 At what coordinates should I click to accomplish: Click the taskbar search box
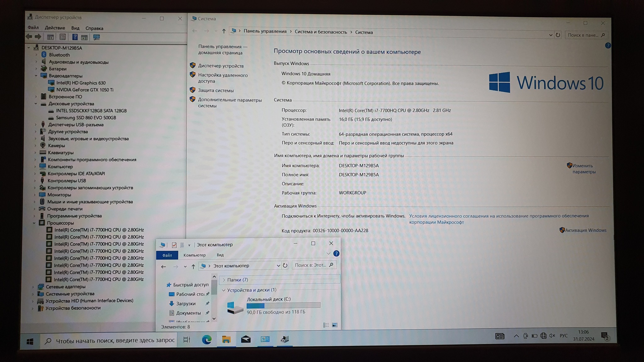point(110,340)
